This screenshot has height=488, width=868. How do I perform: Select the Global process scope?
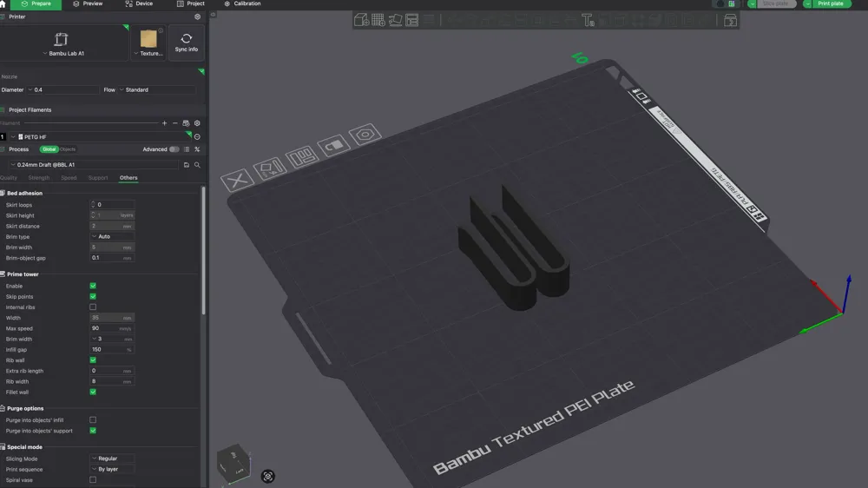click(x=49, y=149)
